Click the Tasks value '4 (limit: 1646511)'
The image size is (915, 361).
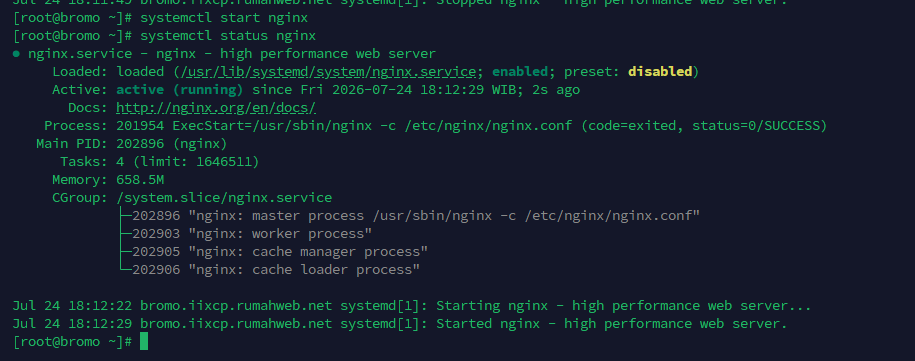187,162
